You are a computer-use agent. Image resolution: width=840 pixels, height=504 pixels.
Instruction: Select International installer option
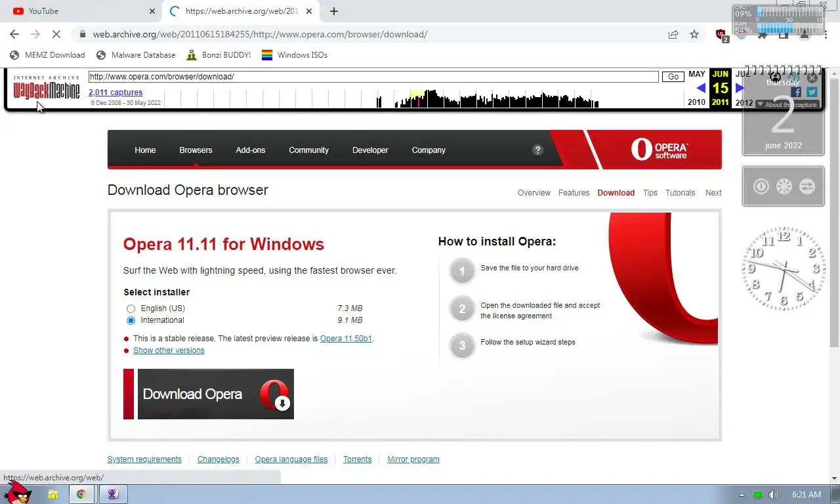point(131,320)
